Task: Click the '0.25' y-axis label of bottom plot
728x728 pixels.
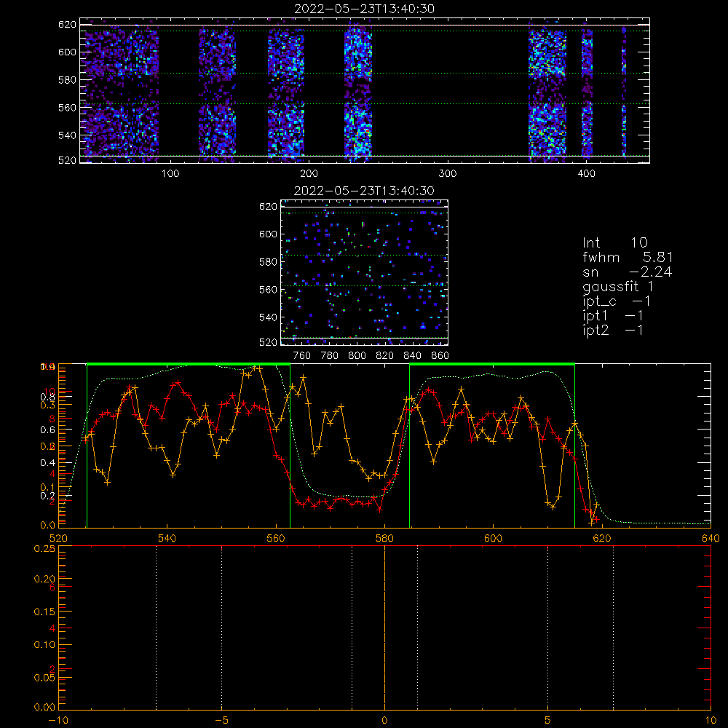Action: pos(44,549)
